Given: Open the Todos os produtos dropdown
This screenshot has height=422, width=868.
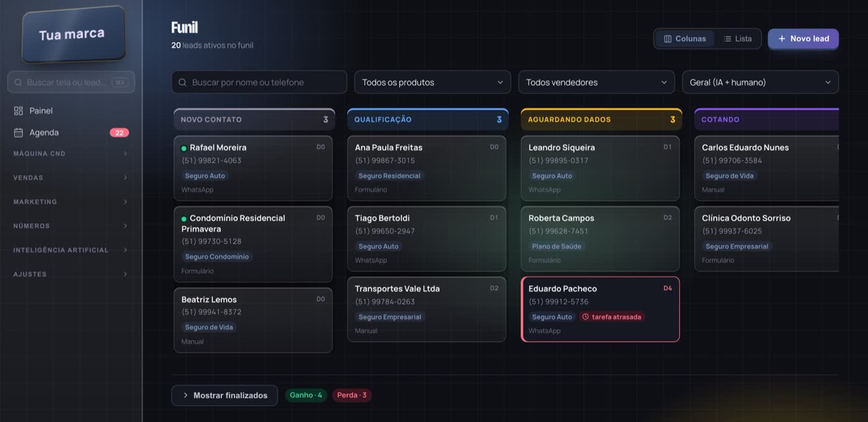Looking at the screenshot, I should tap(433, 82).
